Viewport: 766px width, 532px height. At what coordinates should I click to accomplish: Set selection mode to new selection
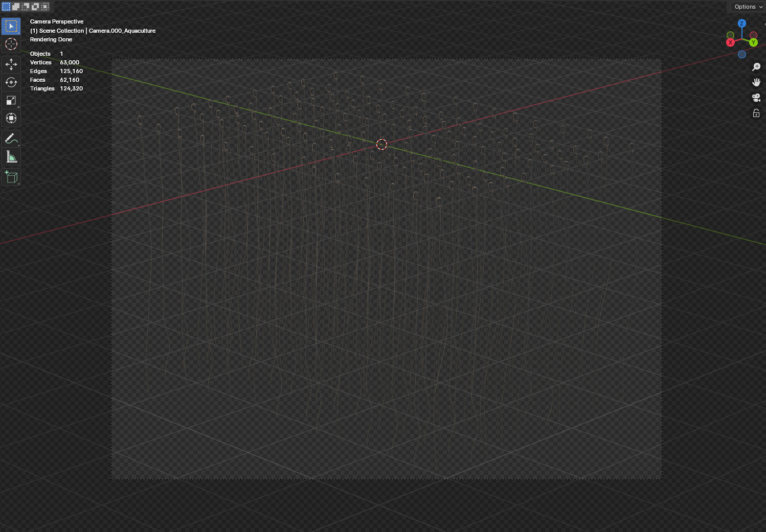(6, 7)
